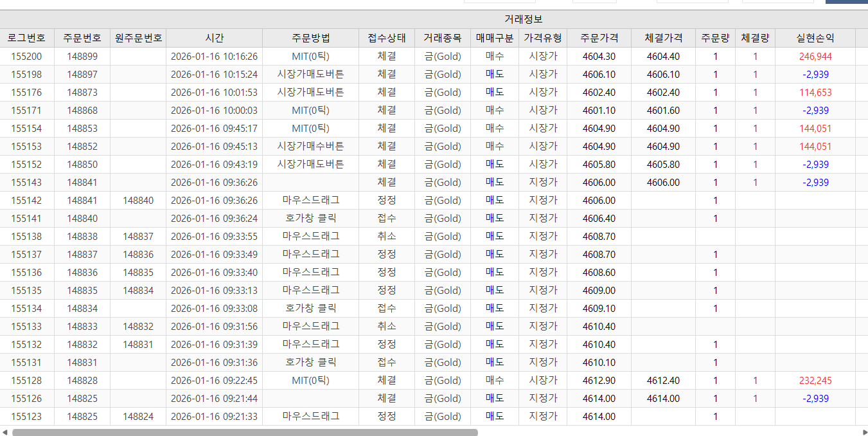This screenshot has width=868, height=436.
Task: Click order price 4612.90
Action: pos(599,381)
